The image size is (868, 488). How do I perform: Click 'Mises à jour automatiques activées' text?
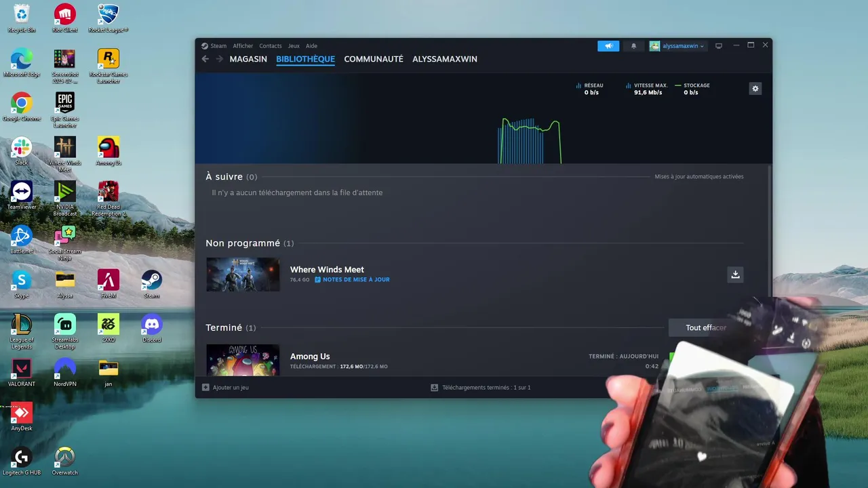[x=699, y=177]
